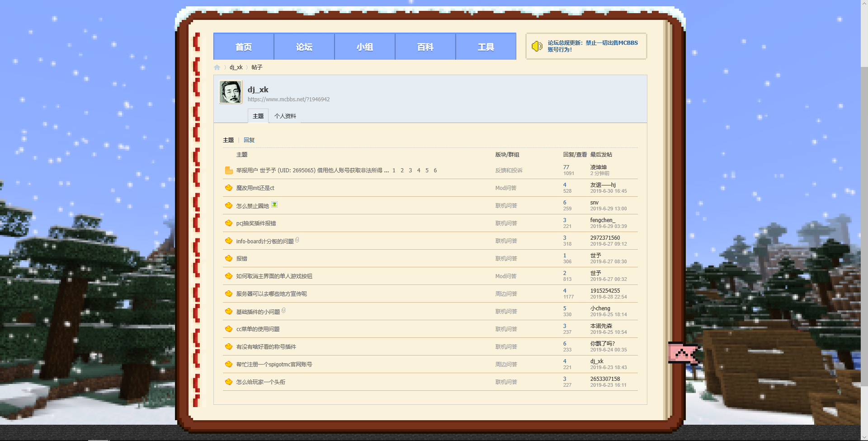Open the 论坛 navigation menu
The image size is (868, 441).
click(x=304, y=47)
